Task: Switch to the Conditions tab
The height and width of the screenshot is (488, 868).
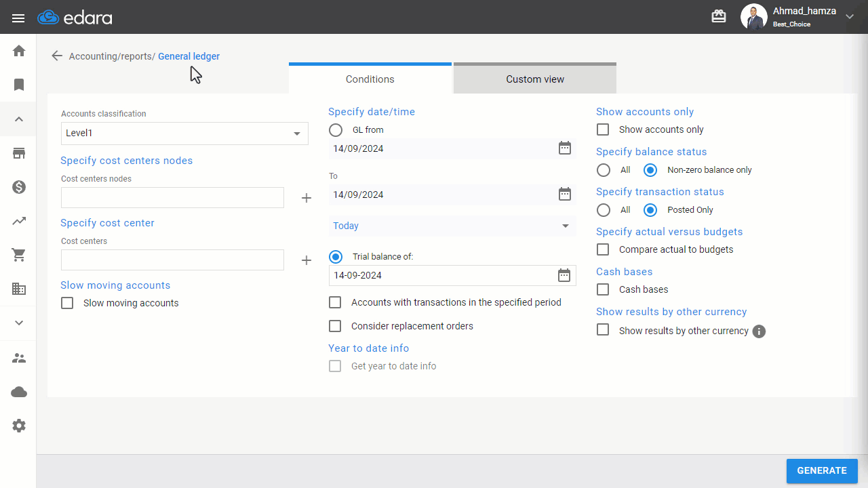Action: [x=370, y=78]
